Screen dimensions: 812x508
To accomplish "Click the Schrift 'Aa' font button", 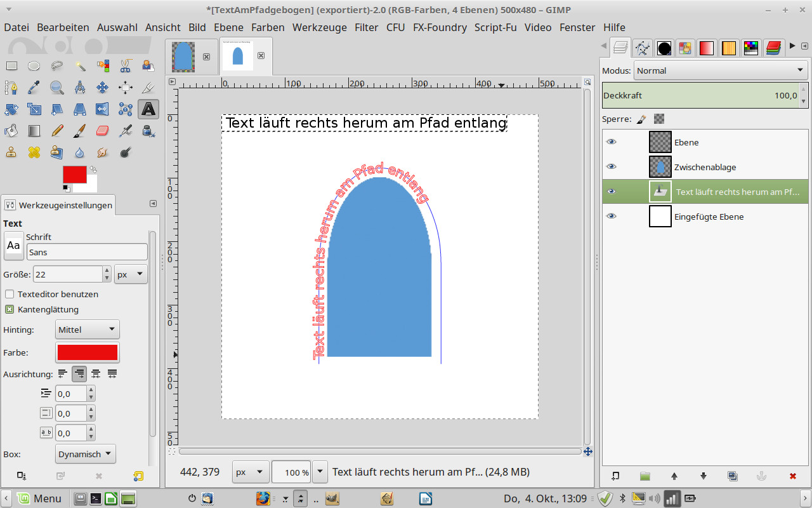I will pyautogui.click(x=13, y=246).
